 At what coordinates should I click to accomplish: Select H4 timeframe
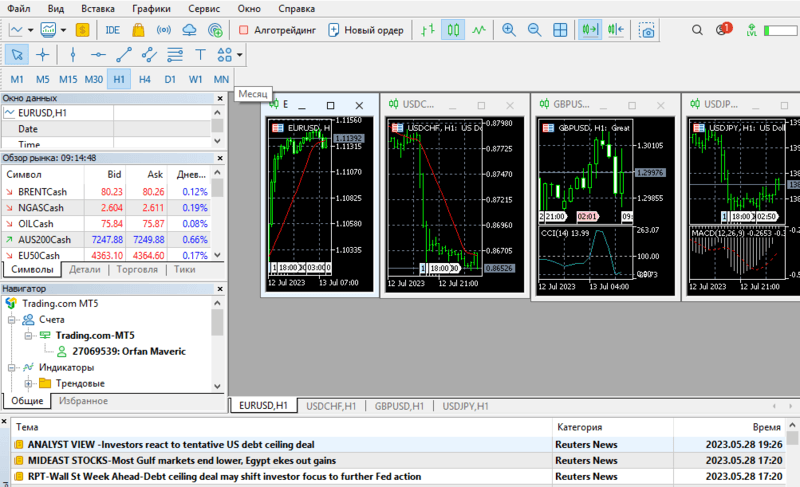point(144,80)
